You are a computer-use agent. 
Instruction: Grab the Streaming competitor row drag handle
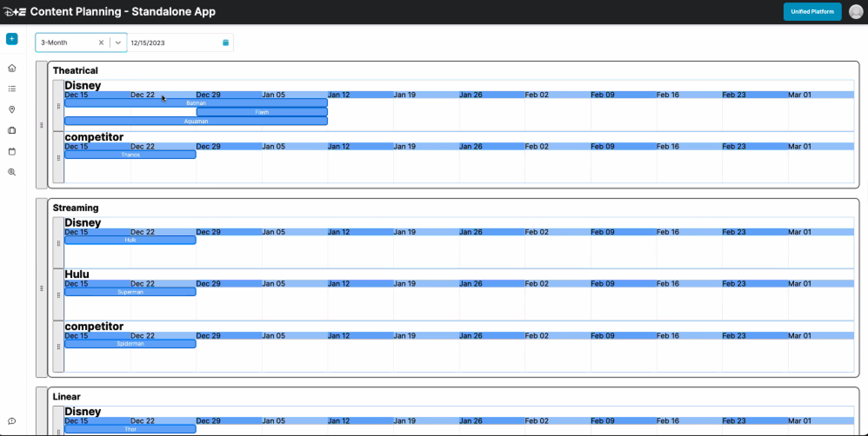coord(58,347)
